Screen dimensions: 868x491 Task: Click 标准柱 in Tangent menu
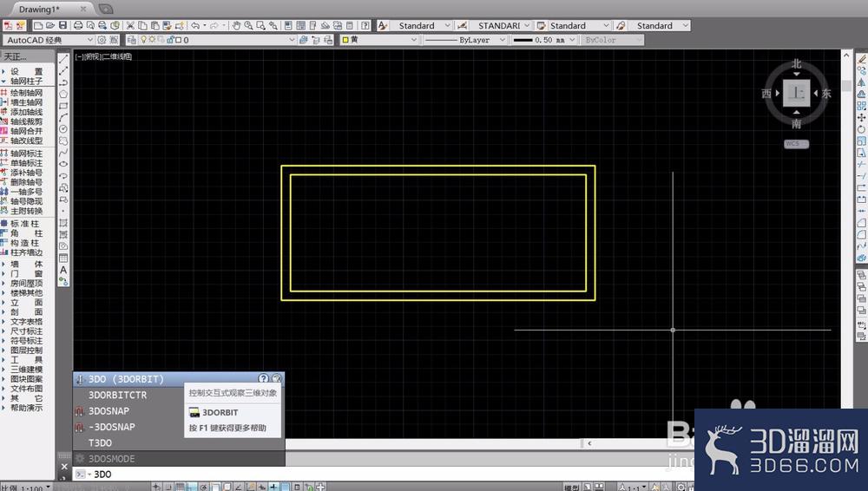[x=25, y=224]
